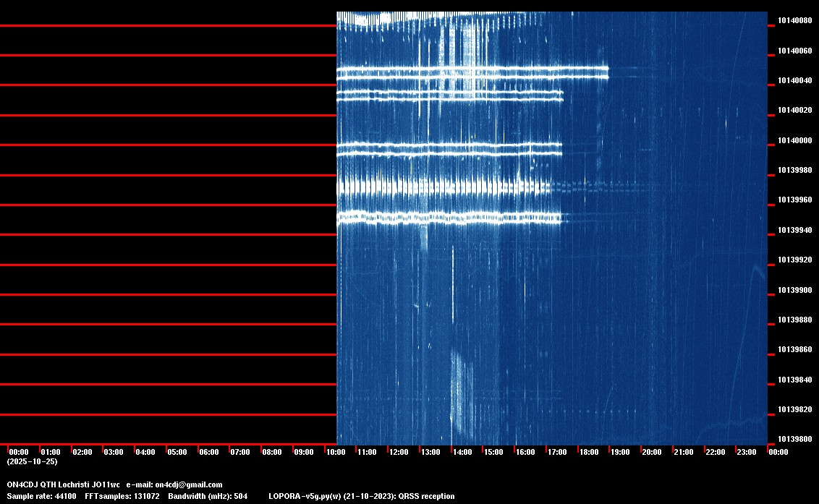Select the 20:00 time axis label

point(652,452)
